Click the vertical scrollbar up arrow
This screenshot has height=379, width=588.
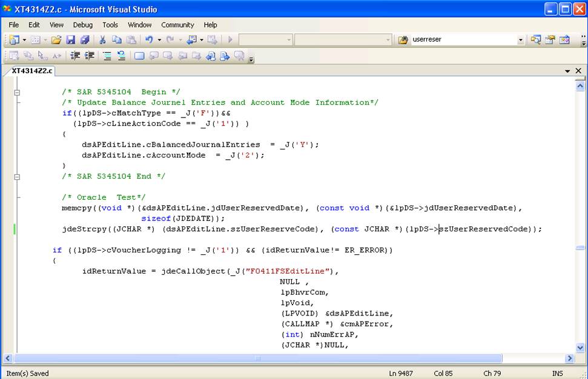[580, 86]
